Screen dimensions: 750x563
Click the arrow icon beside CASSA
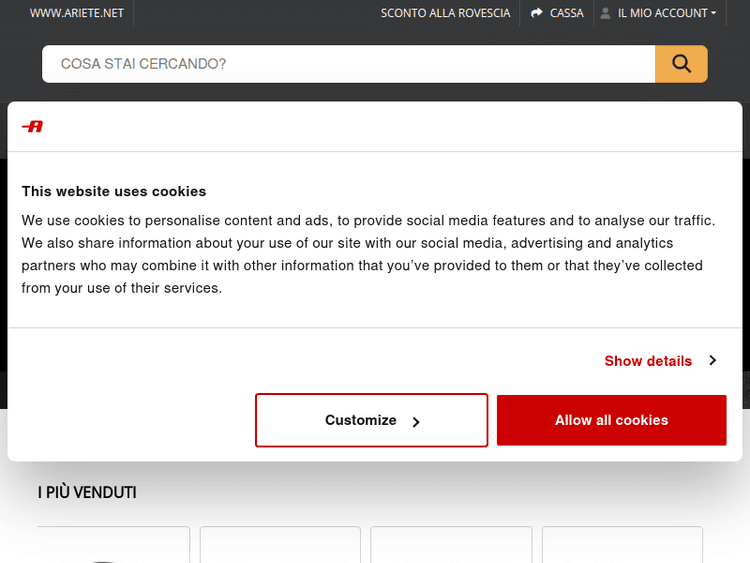537,13
